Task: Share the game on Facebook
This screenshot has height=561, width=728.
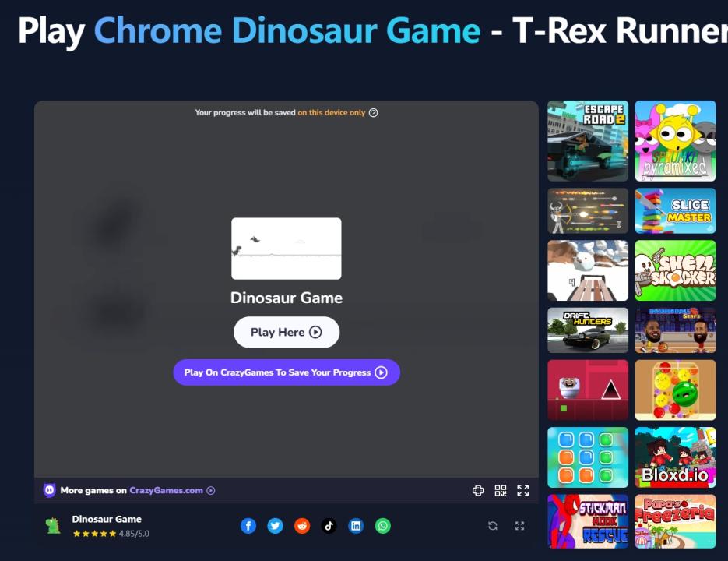Action: pos(248,526)
